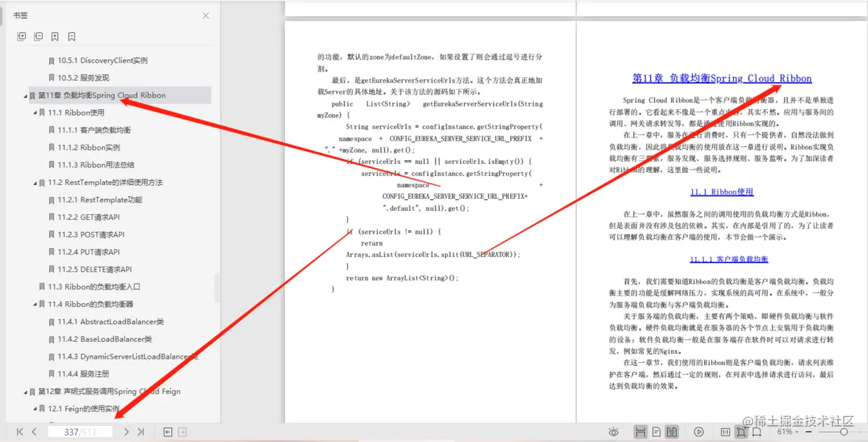Toggle eye-protection reading mode

pyautogui.click(x=613, y=432)
